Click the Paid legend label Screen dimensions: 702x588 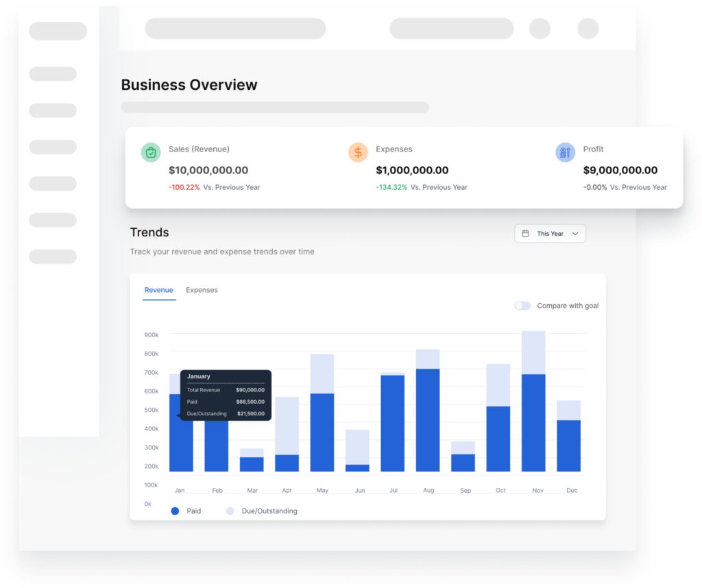(194, 511)
